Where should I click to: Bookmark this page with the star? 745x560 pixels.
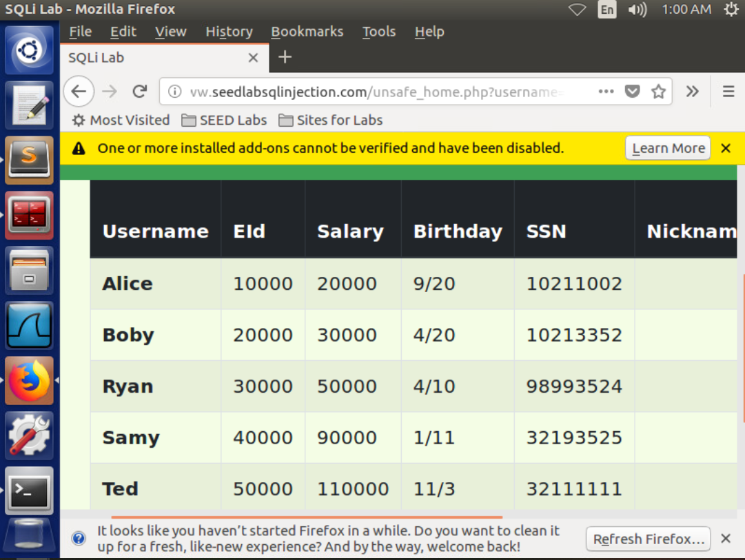click(x=658, y=91)
